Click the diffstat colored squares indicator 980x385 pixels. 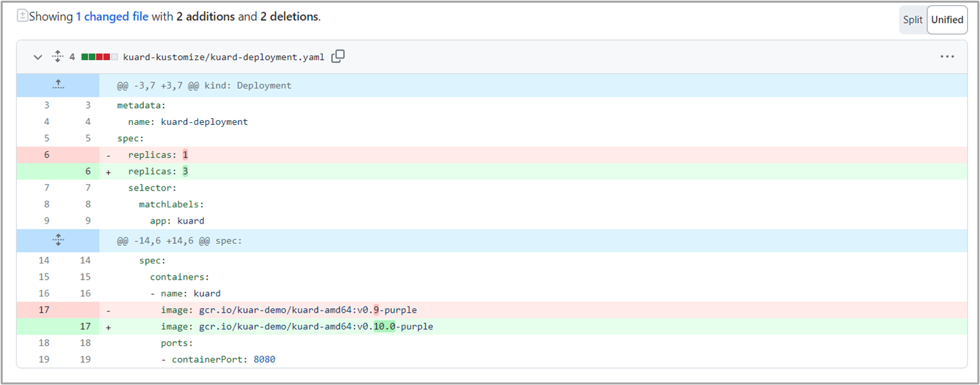coord(99,57)
